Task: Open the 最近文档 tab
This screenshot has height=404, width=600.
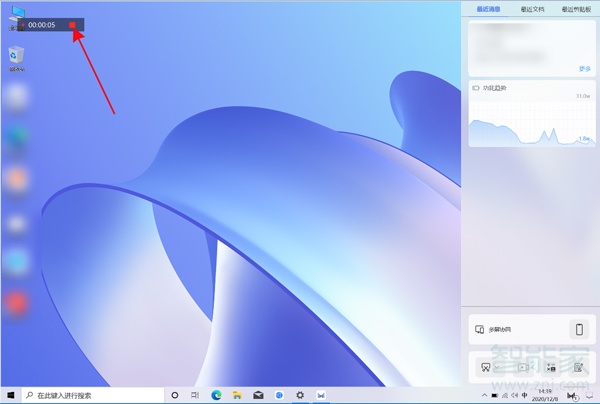Action: 530,9
